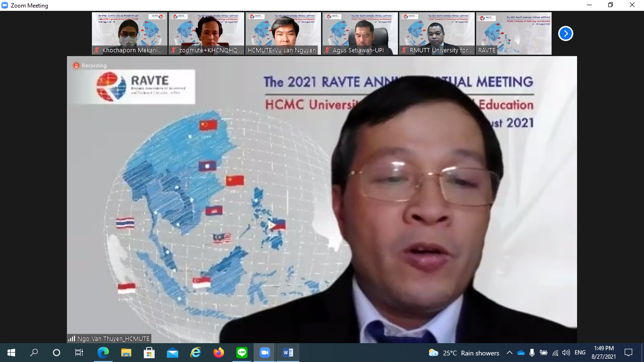The height and width of the screenshot is (362, 644).
Task: Open File Explorer from the taskbar
Action: (126, 353)
